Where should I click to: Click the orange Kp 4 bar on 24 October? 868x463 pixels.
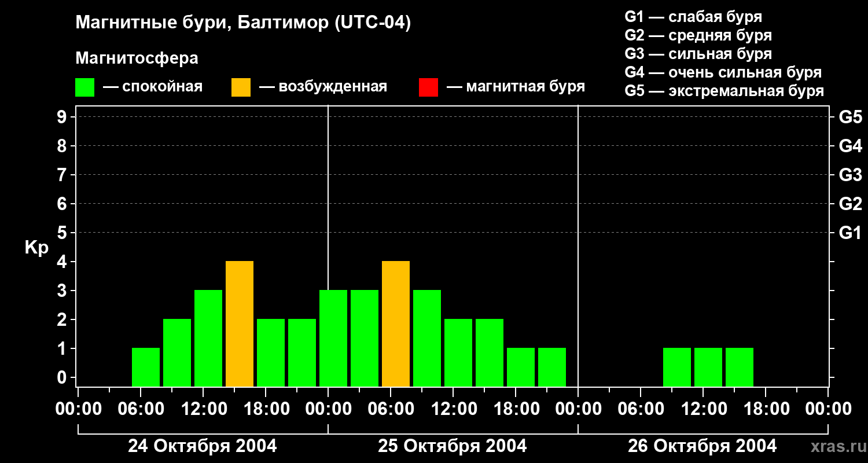240,324
